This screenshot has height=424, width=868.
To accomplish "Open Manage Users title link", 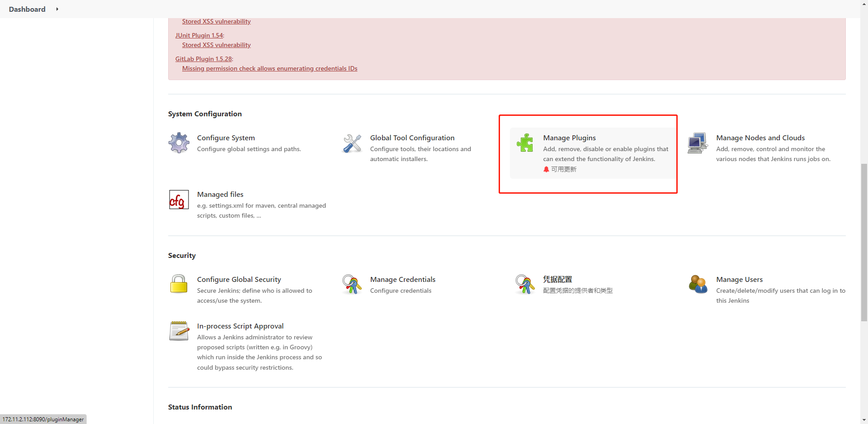I will (739, 279).
